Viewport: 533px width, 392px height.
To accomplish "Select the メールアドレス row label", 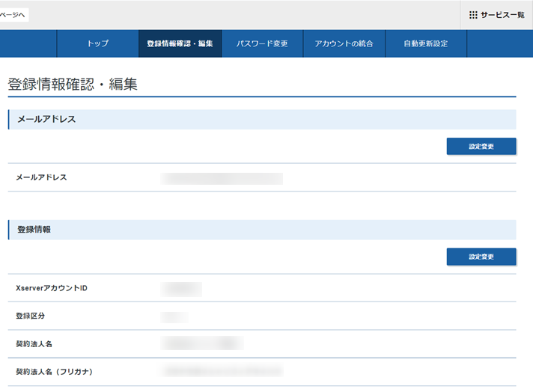I will pyautogui.click(x=42, y=177).
